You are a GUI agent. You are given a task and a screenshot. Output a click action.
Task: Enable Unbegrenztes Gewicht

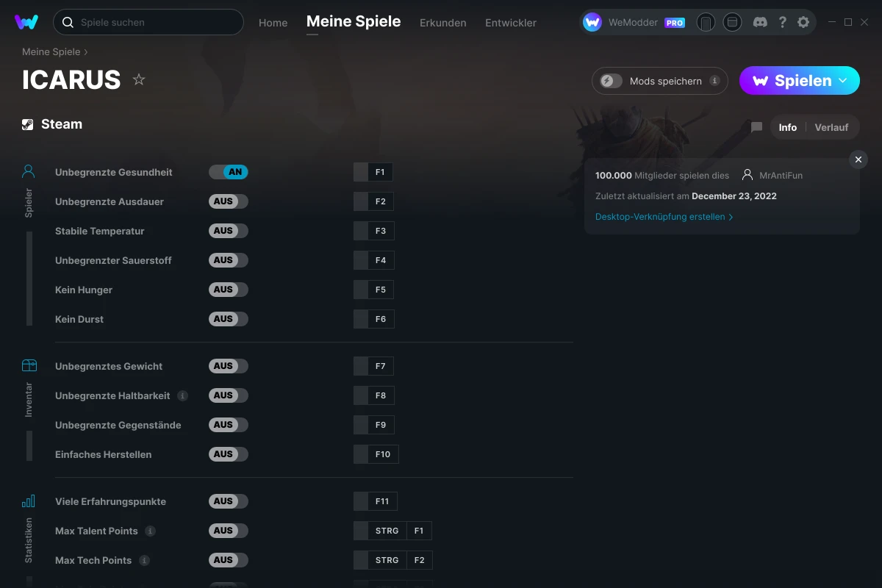coord(229,366)
